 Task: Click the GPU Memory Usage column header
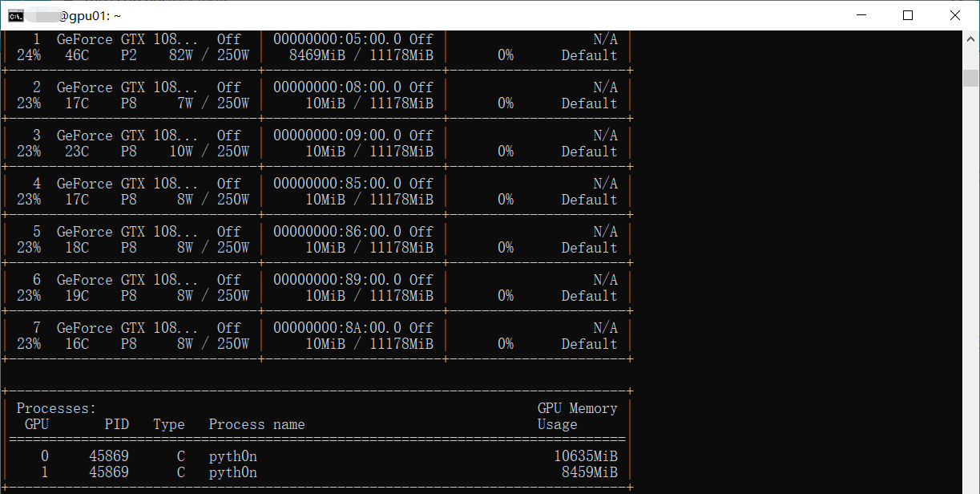[577, 415]
